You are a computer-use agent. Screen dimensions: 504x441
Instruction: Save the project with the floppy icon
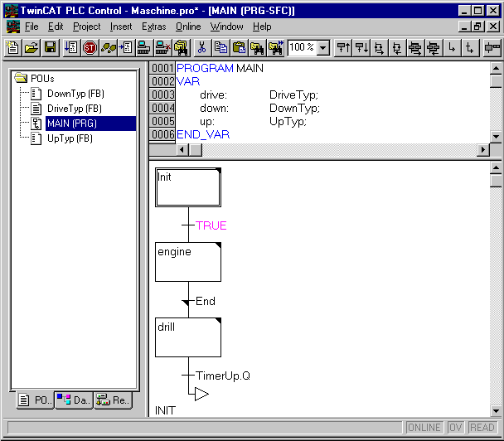point(50,48)
